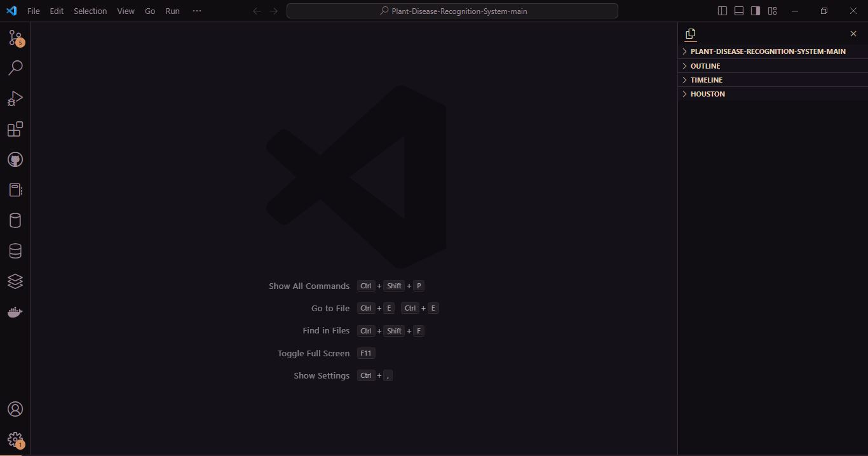Show more menus via the ellipsis

pos(197,11)
